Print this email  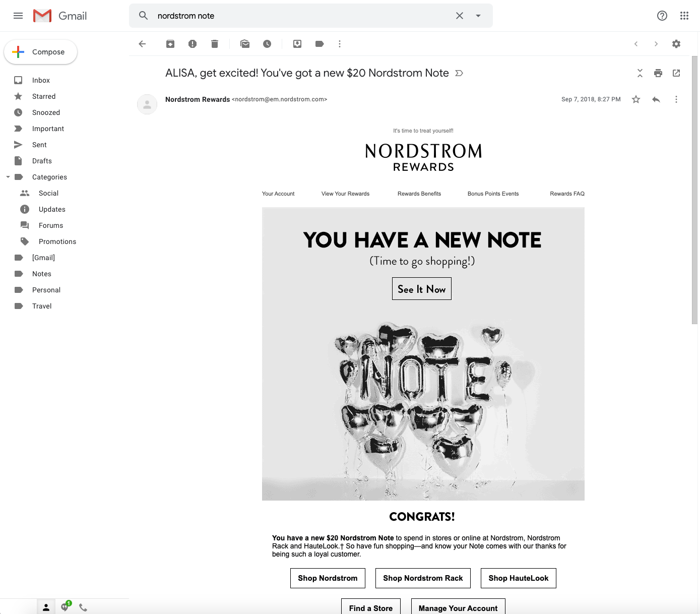pyautogui.click(x=658, y=73)
